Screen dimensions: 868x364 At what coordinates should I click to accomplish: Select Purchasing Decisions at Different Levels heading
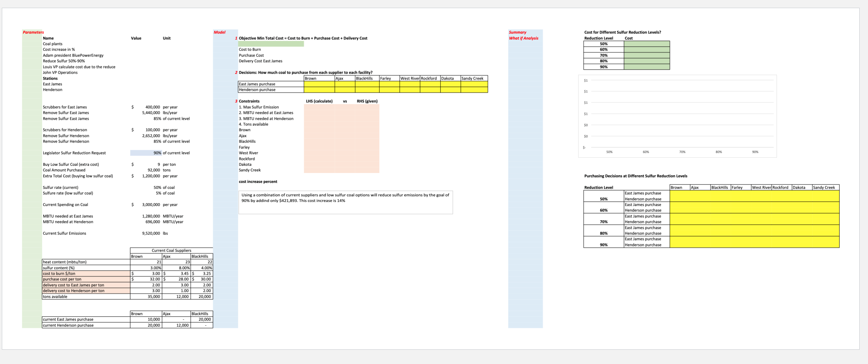click(x=636, y=176)
